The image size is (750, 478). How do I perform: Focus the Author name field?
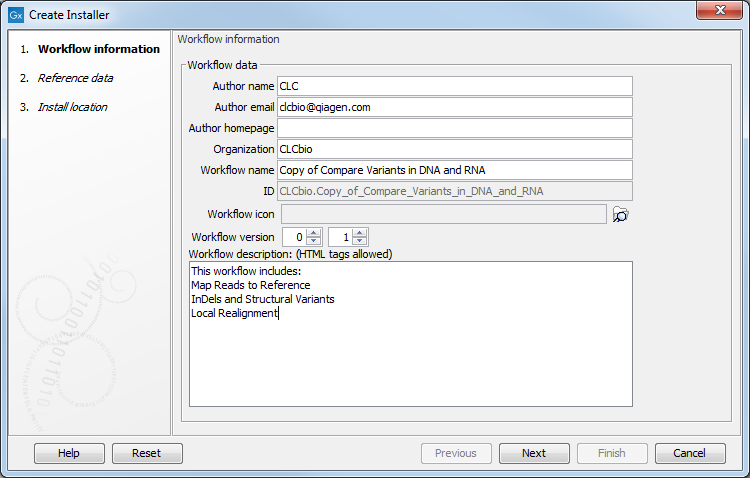[454, 86]
